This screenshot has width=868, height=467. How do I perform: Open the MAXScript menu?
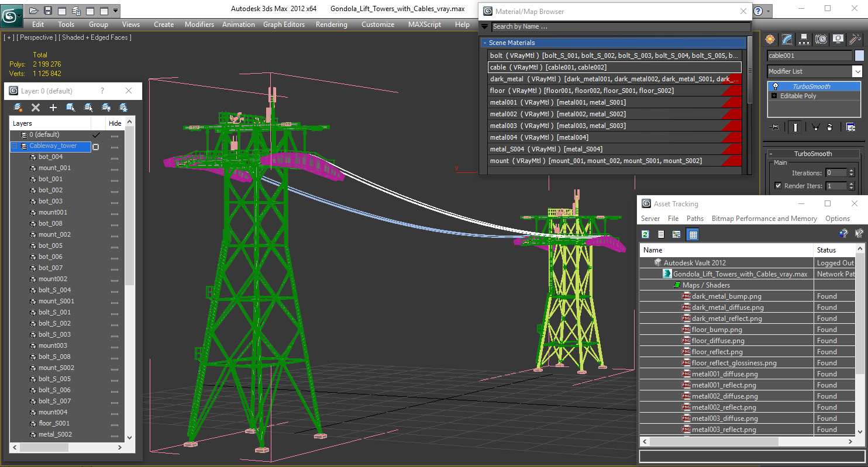pos(425,25)
